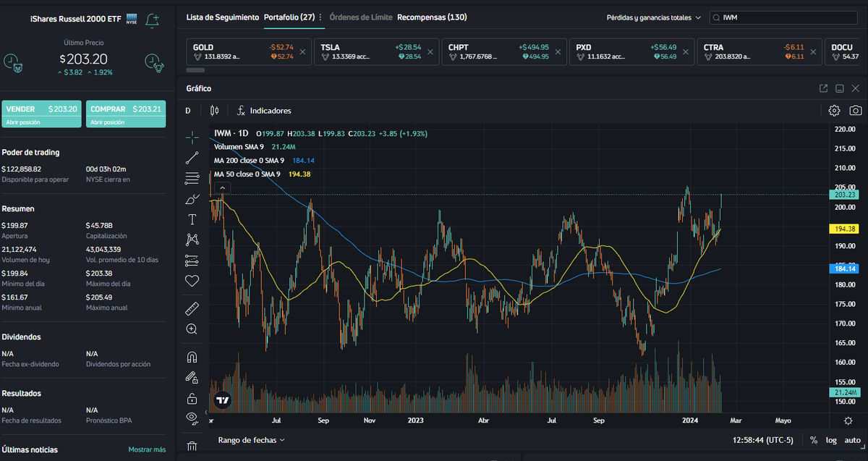Select the Portafolio (27) tab
The image size is (868, 461).
pyautogui.click(x=289, y=17)
